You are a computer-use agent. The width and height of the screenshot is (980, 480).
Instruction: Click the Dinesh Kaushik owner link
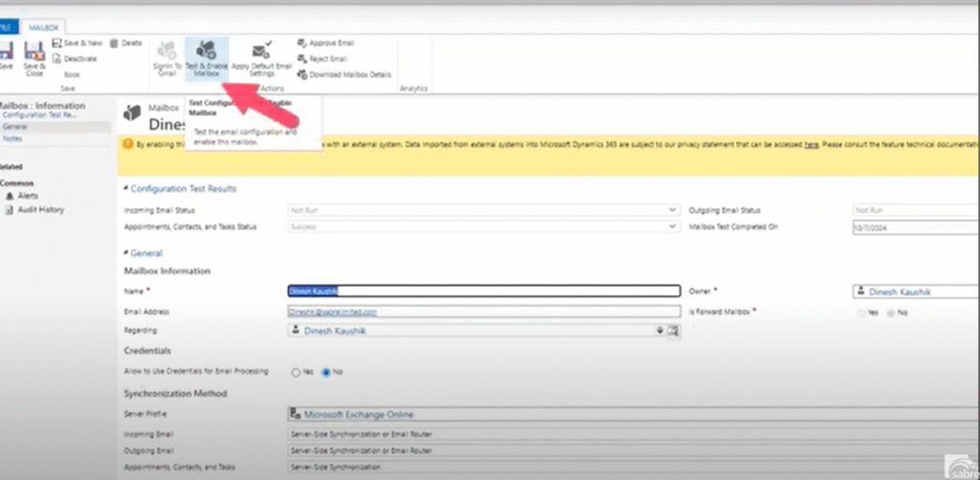[898, 292]
